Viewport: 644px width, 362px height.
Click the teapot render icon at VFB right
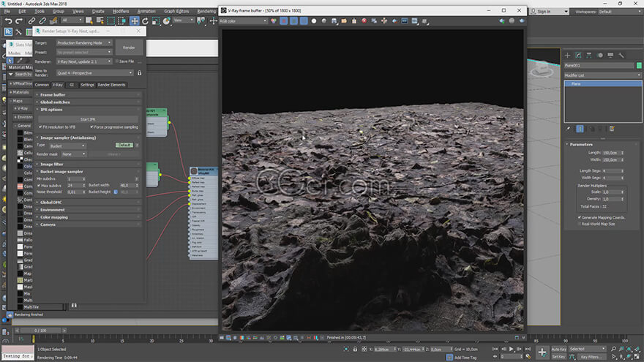[x=522, y=20]
